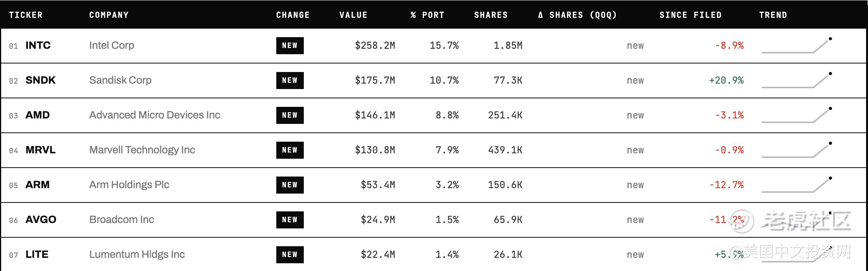The height and width of the screenshot is (271, 868).
Task: Click the NEW badge for Intel Corp
Action: (290, 46)
